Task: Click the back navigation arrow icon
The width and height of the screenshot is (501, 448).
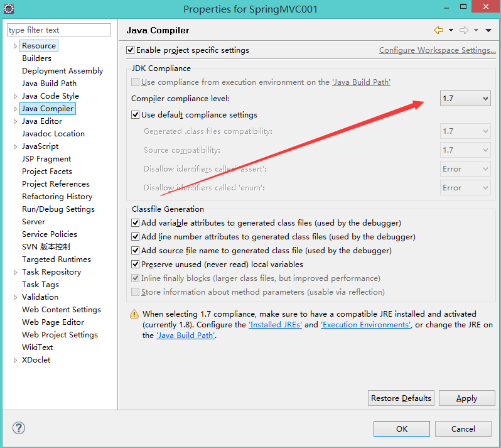Action: (439, 30)
